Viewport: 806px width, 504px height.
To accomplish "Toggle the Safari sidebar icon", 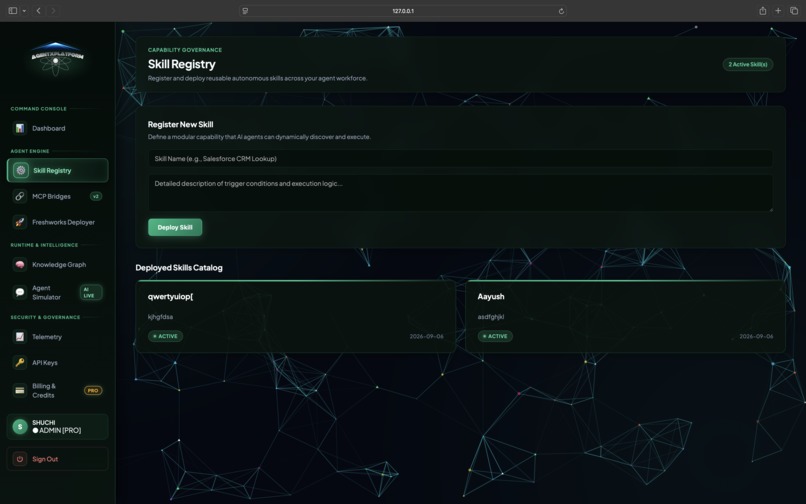I will point(13,10).
